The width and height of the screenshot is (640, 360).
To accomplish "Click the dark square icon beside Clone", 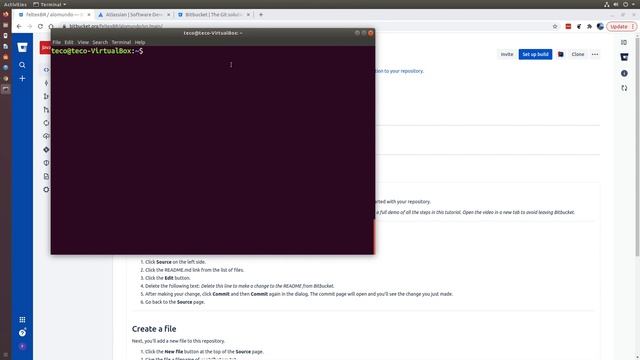I will click(561, 54).
